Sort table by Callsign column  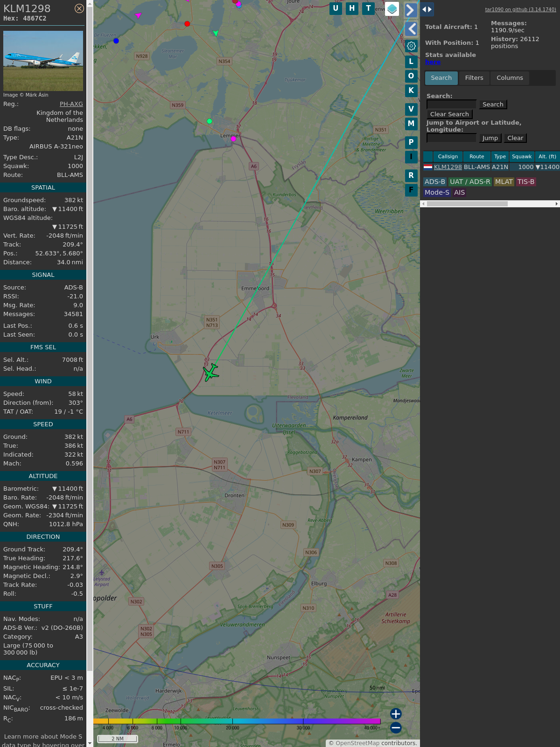448,157
